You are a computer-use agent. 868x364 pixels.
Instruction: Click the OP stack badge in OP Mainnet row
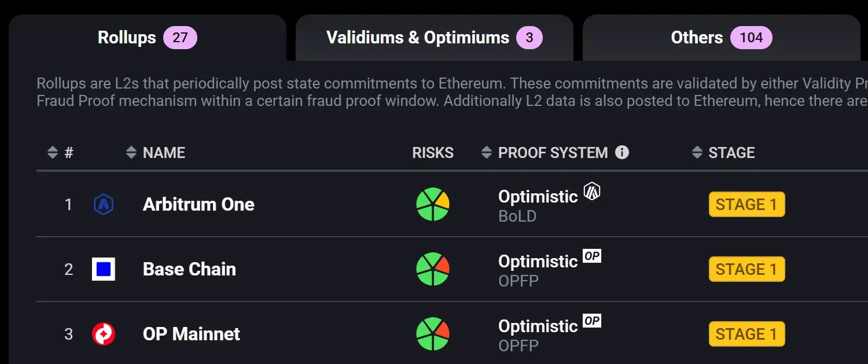click(x=592, y=321)
